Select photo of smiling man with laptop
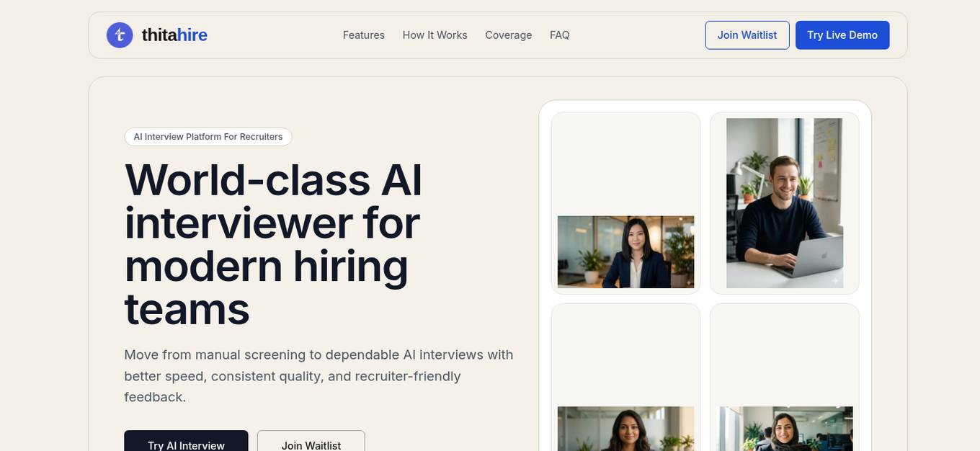 click(785, 203)
